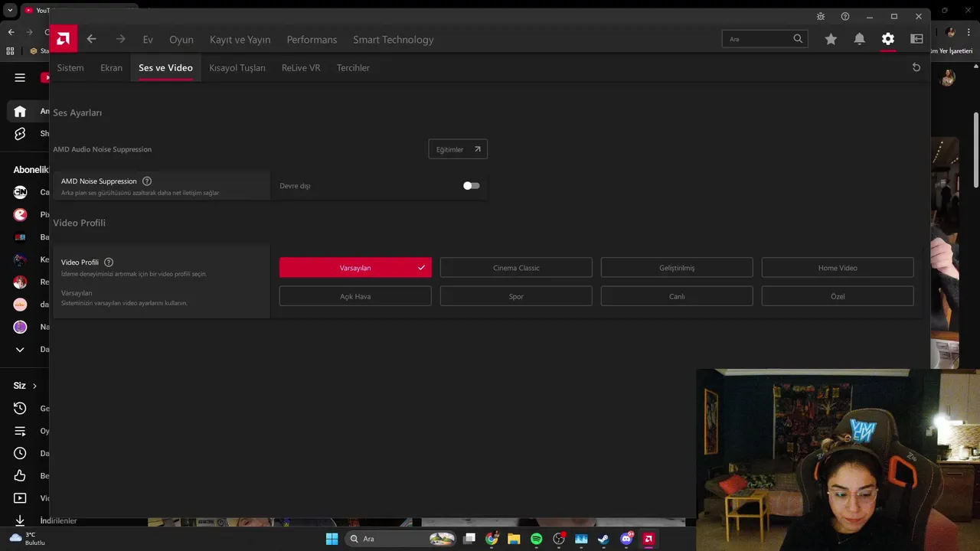Image resolution: width=980 pixels, height=551 pixels.
Task: Open the Ekran tab
Action: point(111,67)
